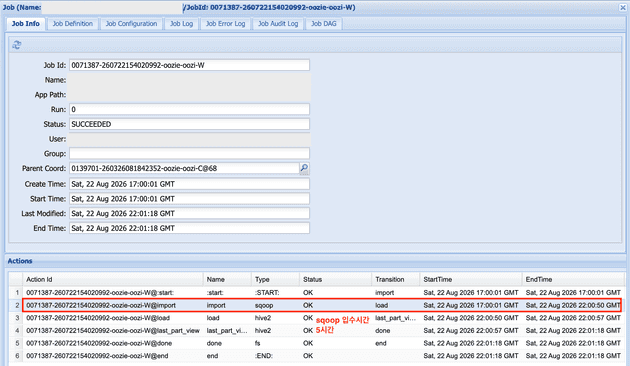
Task: Click the 'sqoop' type cell
Action: pyautogui.click(x=264, y=305)
